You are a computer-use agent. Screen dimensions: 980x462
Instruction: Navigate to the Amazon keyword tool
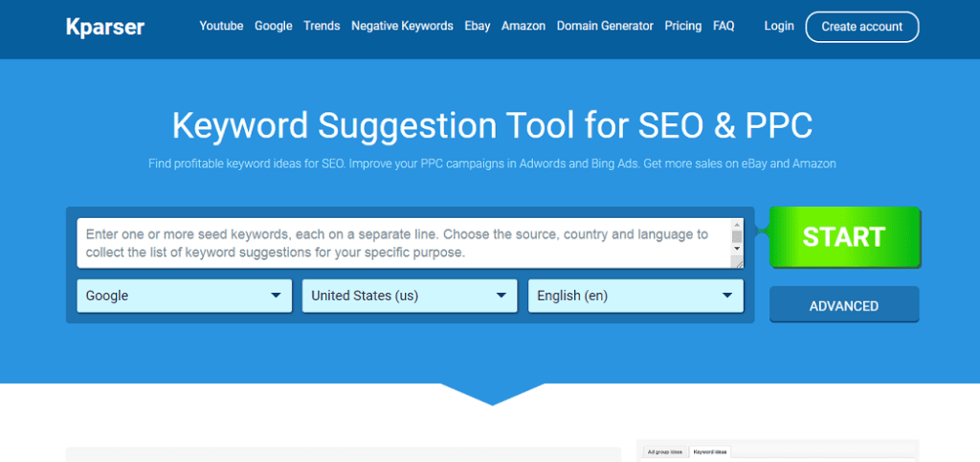(x=523, y=26)
